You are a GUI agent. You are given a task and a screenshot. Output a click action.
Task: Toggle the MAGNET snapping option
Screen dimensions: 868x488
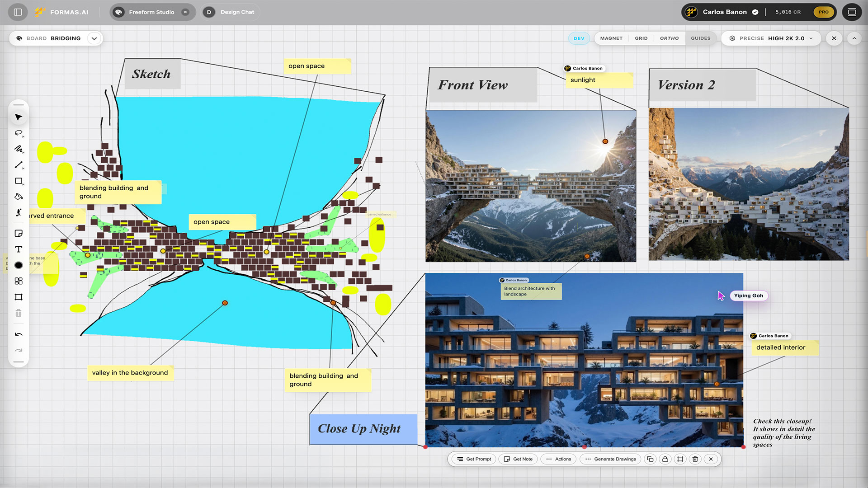pos(611,38)
